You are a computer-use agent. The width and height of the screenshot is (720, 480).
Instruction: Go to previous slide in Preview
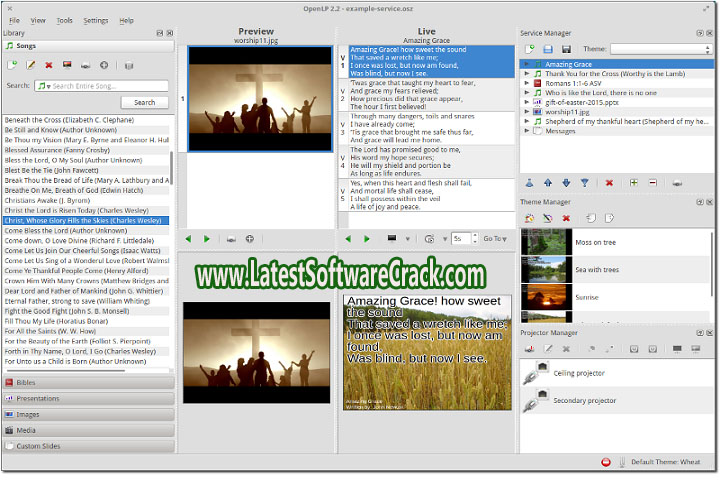(188, 239)
